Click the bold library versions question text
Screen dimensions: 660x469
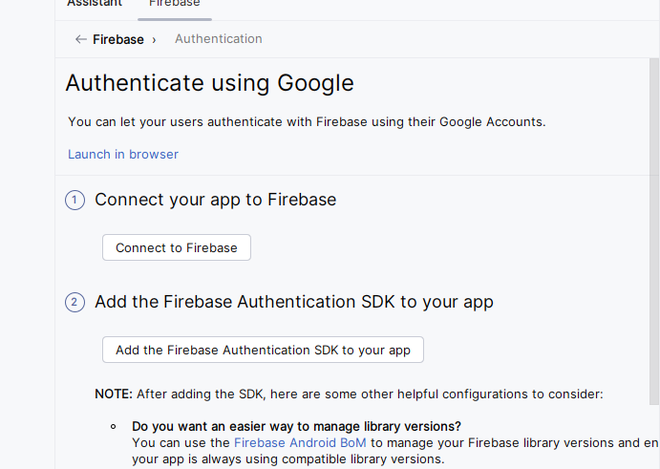(296, 426)
